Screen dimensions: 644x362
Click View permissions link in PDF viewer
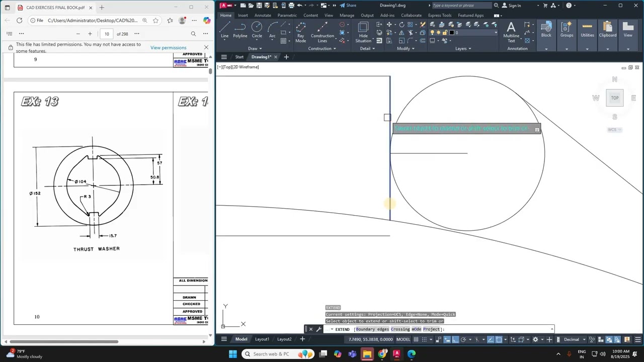168,48
